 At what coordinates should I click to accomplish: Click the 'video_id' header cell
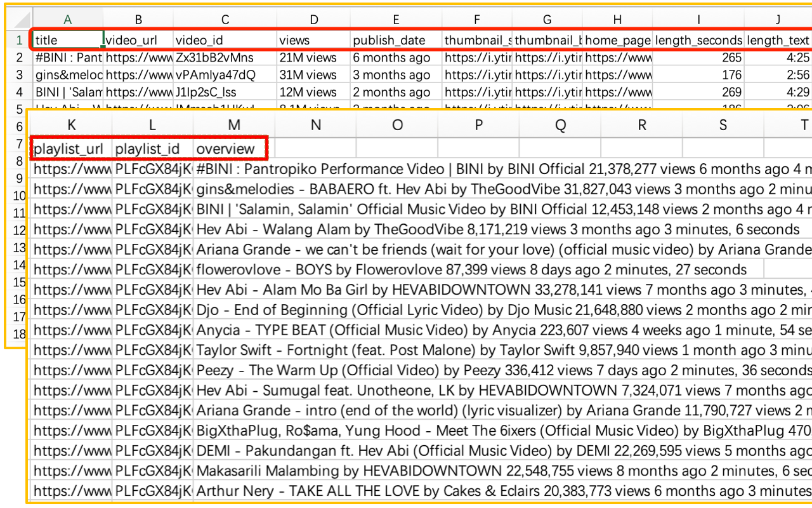(225, 41)
